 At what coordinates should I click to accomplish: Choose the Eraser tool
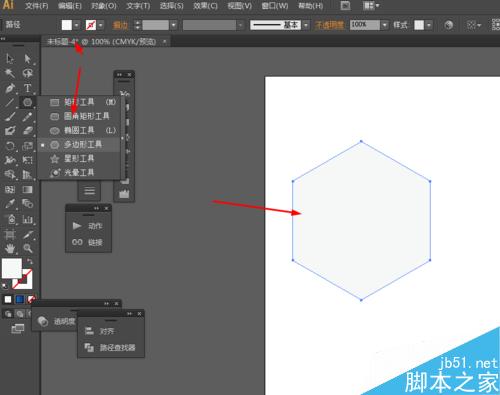click(28, 131)
